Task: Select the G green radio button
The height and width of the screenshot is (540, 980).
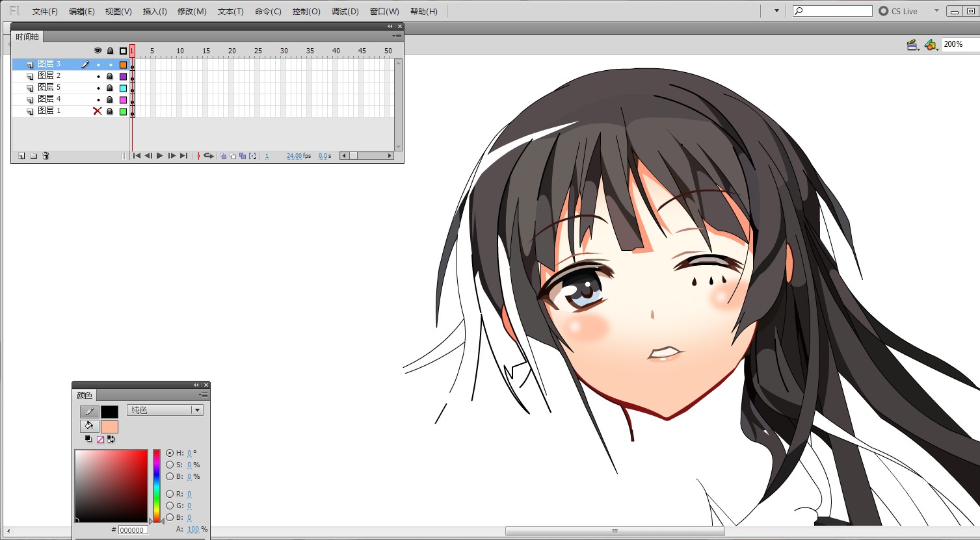Action: click(x=170, y=506)
